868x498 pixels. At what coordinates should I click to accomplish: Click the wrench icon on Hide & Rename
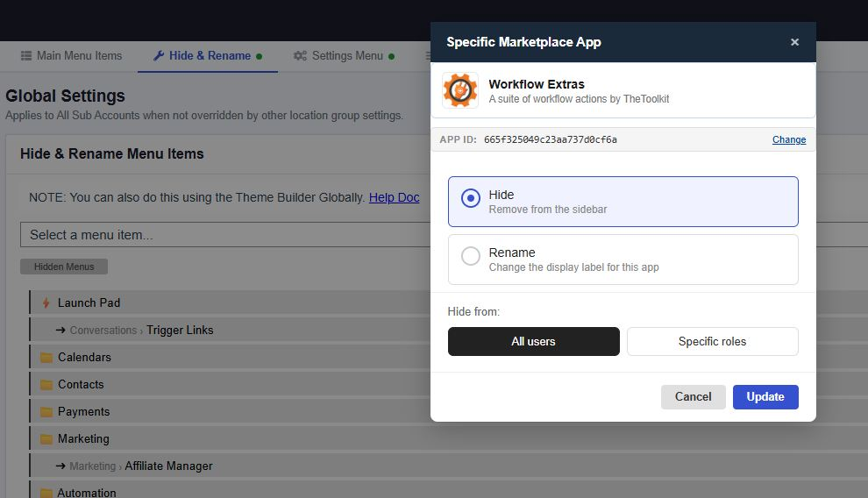pyautogui.click(x=159, y=56)
